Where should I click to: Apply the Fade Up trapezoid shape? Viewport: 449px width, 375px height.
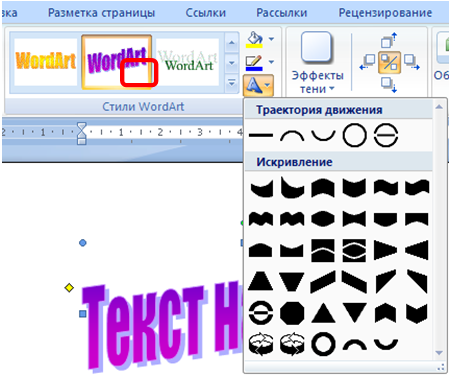point(261,281)
